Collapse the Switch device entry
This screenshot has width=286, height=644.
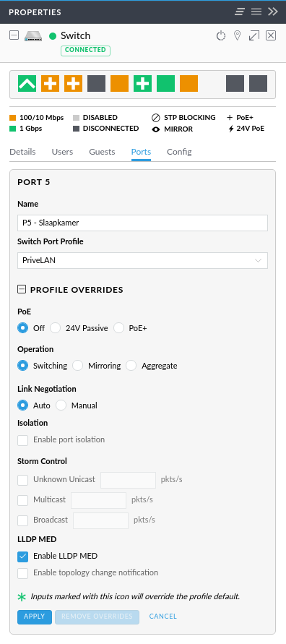[14, 35]
